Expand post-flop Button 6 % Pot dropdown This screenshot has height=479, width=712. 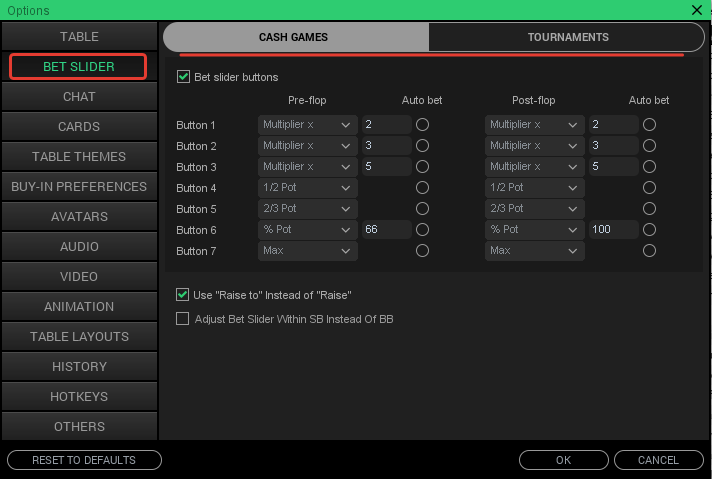point(534,230)
